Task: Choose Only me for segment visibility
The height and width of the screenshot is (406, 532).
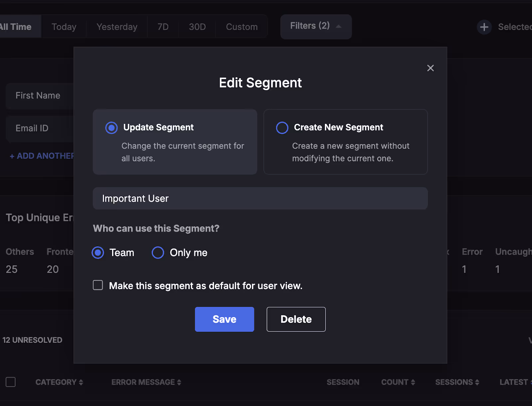Action: (158, 253)
